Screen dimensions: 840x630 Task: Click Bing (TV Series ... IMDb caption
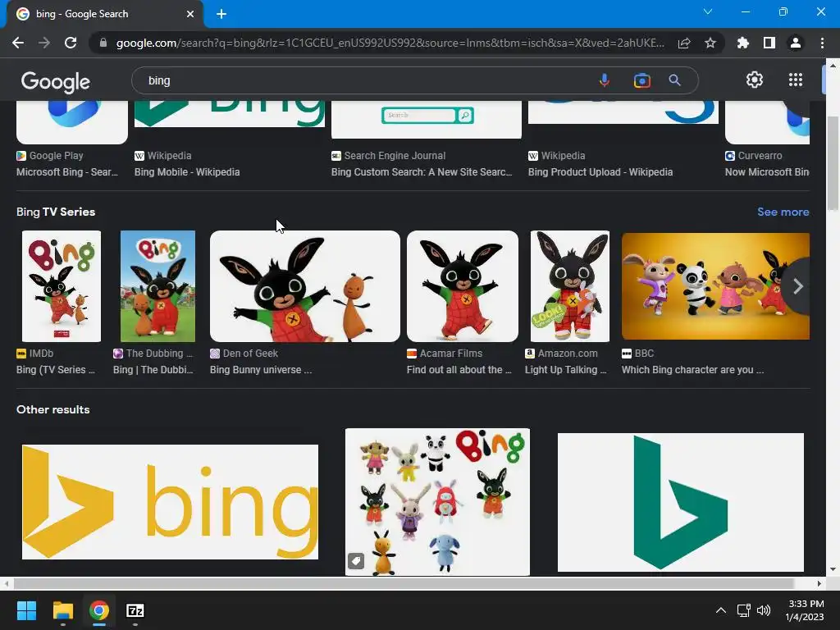[56, 370]
